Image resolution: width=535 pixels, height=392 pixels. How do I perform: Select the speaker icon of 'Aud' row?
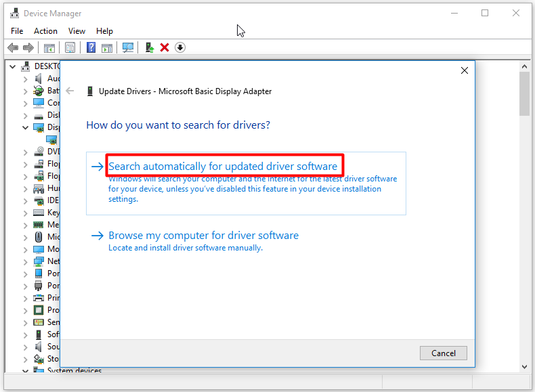pyautogui.click(x=38, y=79)
